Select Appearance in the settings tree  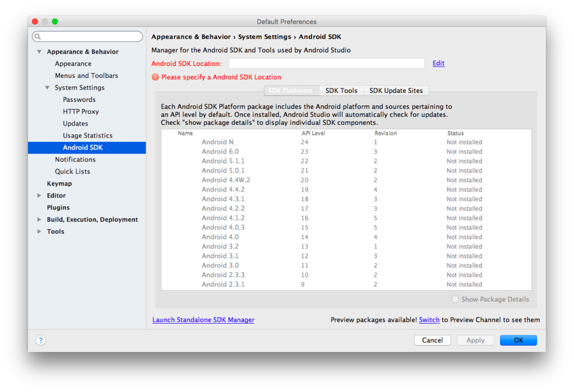point(73,64)
